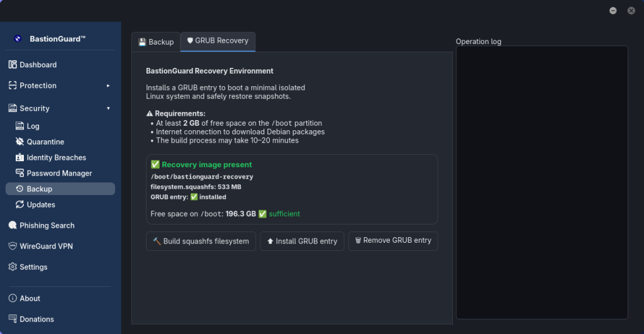Click the About info icon
Viewport: 644px width, 334px height.
pos(13,298)
